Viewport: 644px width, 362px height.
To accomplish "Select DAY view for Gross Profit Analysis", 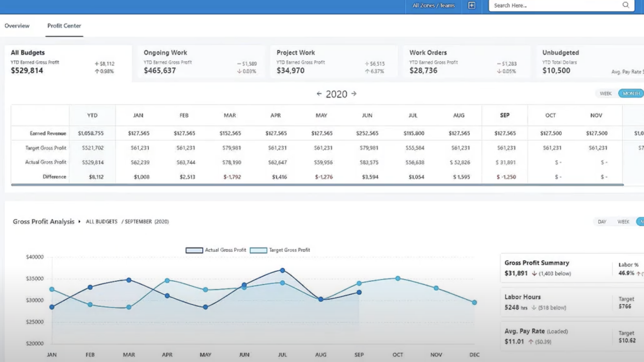I will pos(603,221).
